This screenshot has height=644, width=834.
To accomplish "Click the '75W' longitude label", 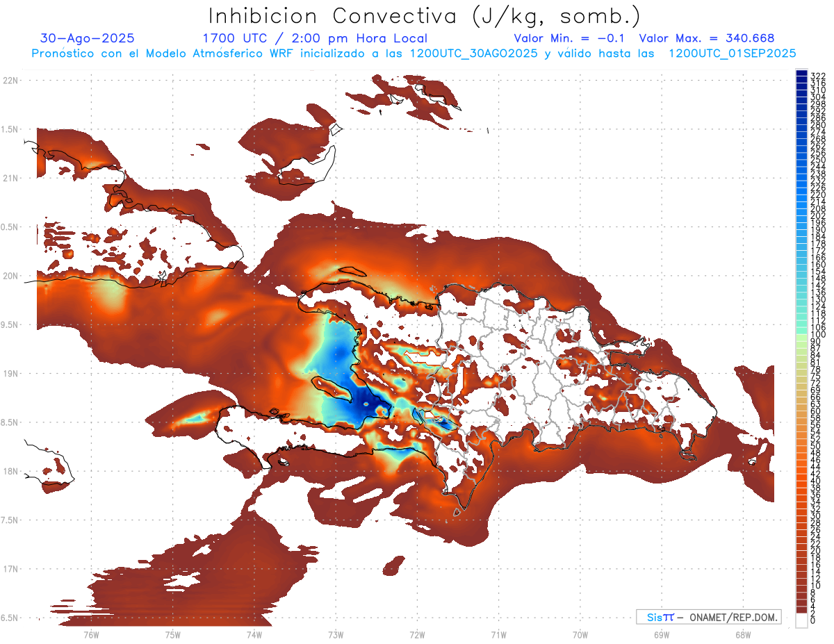I will 172,634.
